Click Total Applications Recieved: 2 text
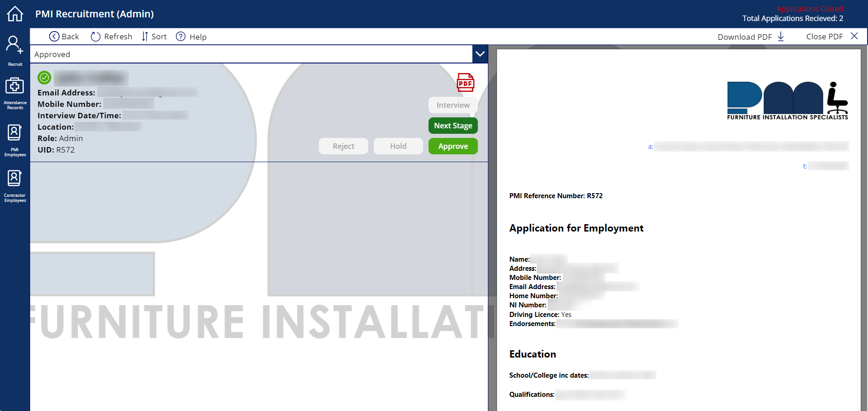This screenshot has width=868, height=411. tap(793, 18)
